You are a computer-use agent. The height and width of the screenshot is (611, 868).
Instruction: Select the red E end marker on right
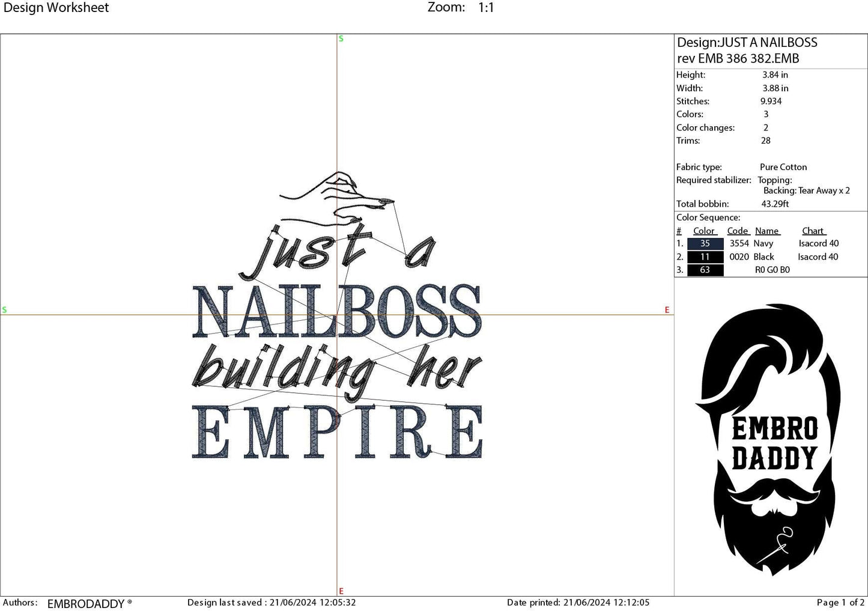point(667,310)
